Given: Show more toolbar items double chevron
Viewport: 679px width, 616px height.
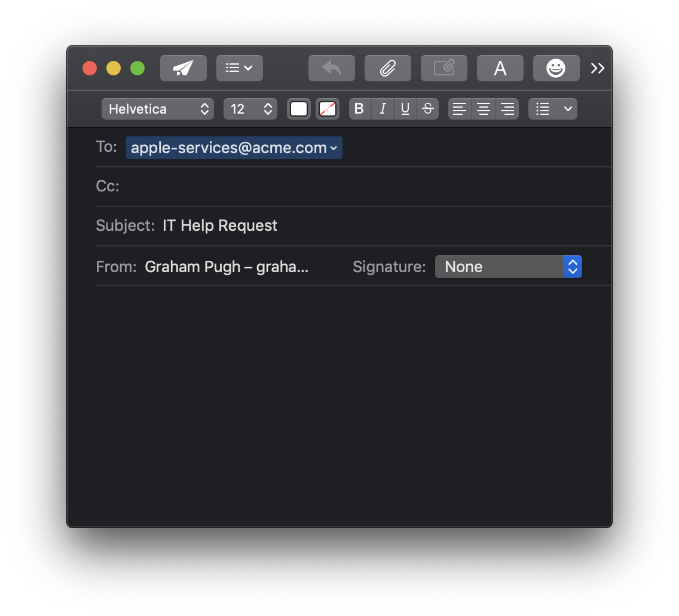Looking at the screenshot, I should tap(598, 68).
